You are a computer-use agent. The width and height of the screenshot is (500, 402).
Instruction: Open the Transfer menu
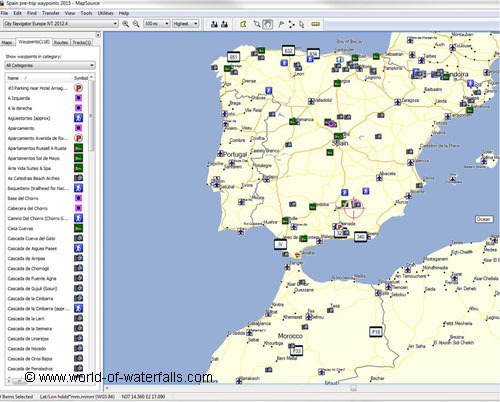(x=51, y=13)
